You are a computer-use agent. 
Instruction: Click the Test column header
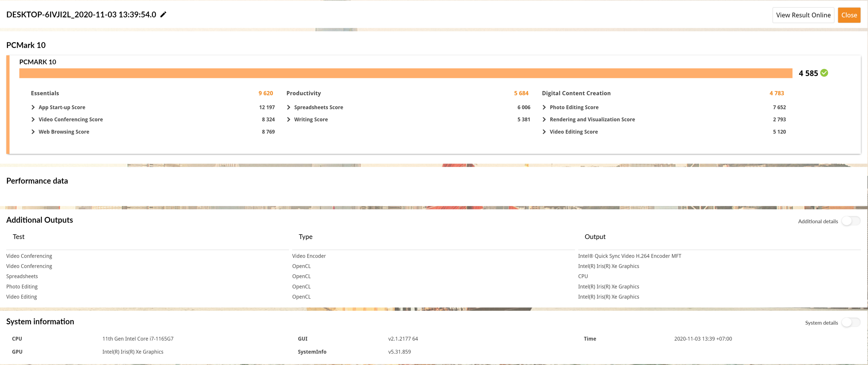(x=19, y=237)
